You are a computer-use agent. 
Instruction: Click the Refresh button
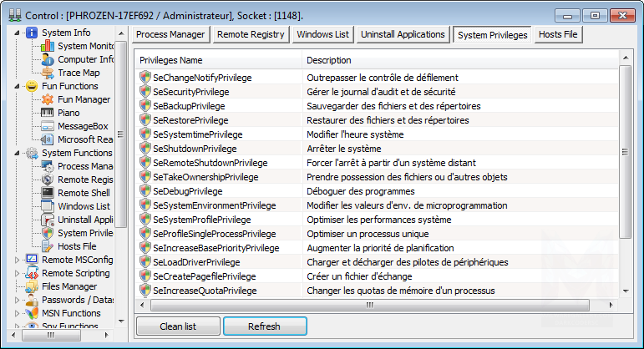coord(265,326)
